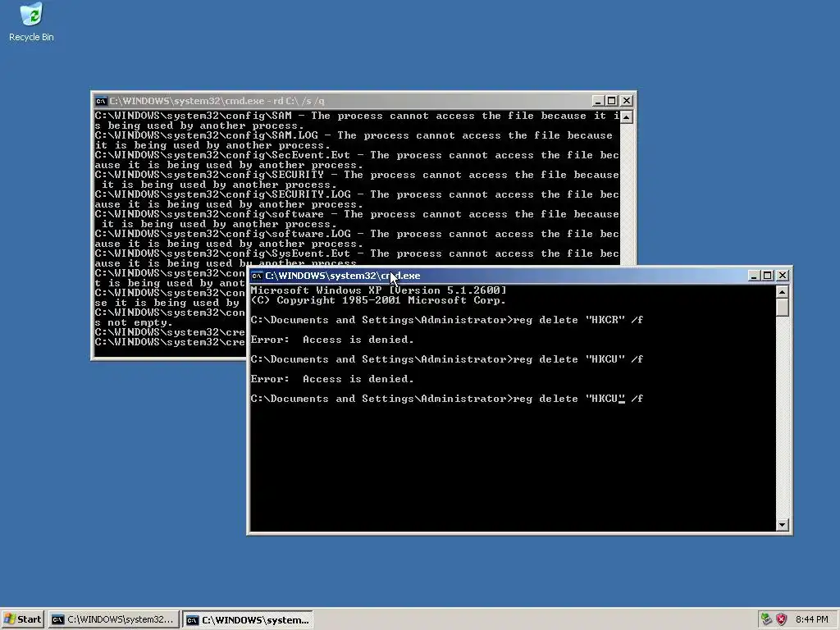Click the Start button
Viewport: 840px width, 630px height.
click(x=22, y=619)
